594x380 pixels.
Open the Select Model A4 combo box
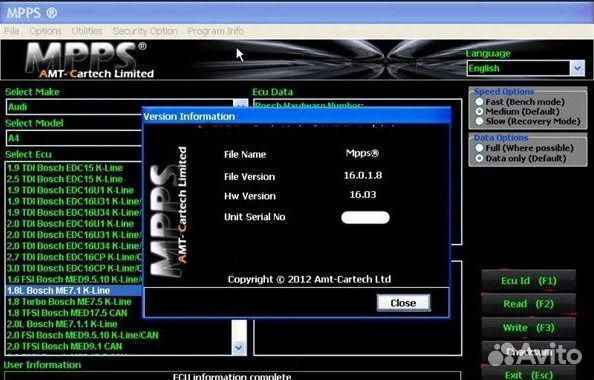(74, 138)
